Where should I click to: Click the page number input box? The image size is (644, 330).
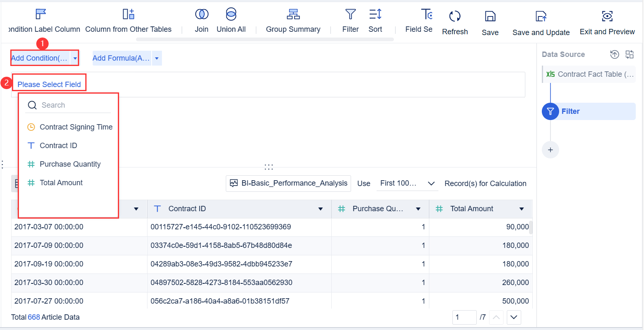[464, 317]
